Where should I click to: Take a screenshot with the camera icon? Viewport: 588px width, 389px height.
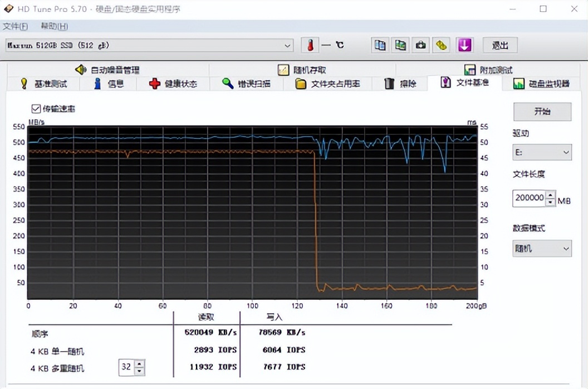click(421, 45)
